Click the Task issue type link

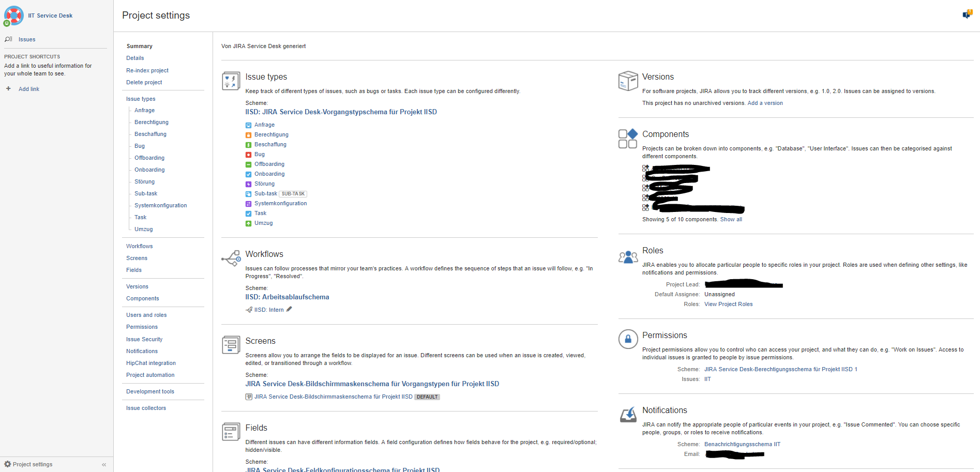(260, 213)
